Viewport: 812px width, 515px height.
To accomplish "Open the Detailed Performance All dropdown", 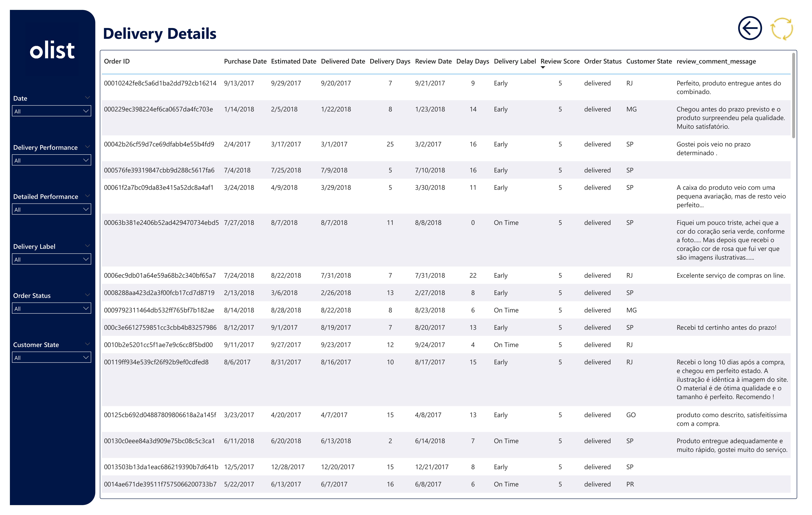I will 52,209.
